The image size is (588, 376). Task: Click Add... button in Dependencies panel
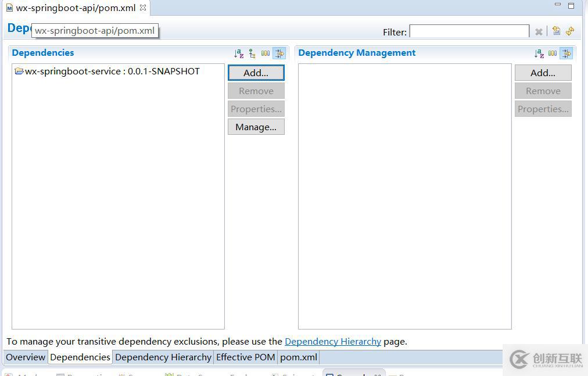click(256, 73)
